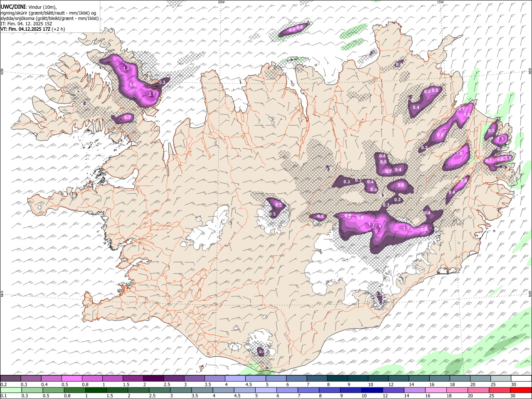Click the 1.8 snowfall value near the east coast

pos(501,139)
